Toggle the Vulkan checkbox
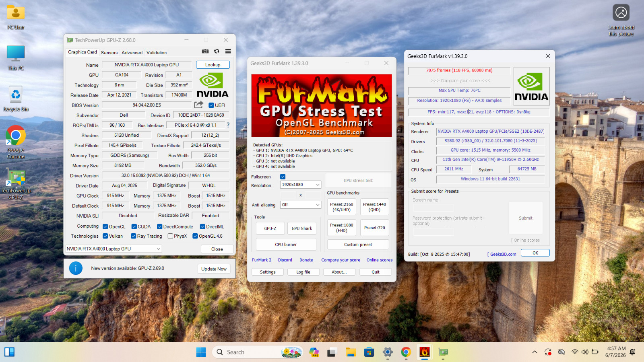This screenshot has width=644, height=362. (x=105, y=236)
